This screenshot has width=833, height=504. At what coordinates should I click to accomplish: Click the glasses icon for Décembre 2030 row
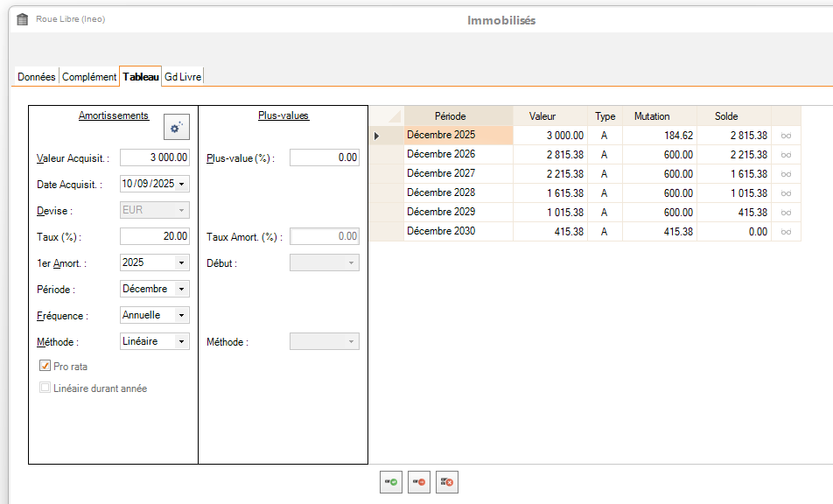[x=786, y=232]
